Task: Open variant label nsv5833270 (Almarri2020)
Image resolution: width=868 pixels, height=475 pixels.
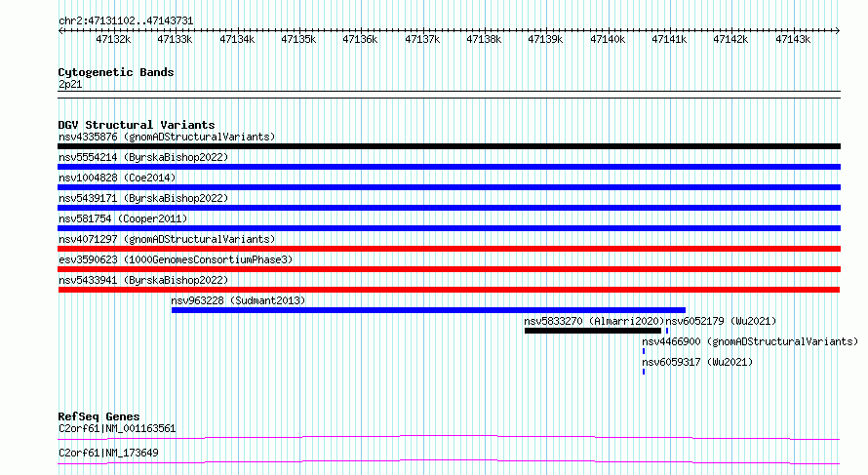Action: coord(594,321)
